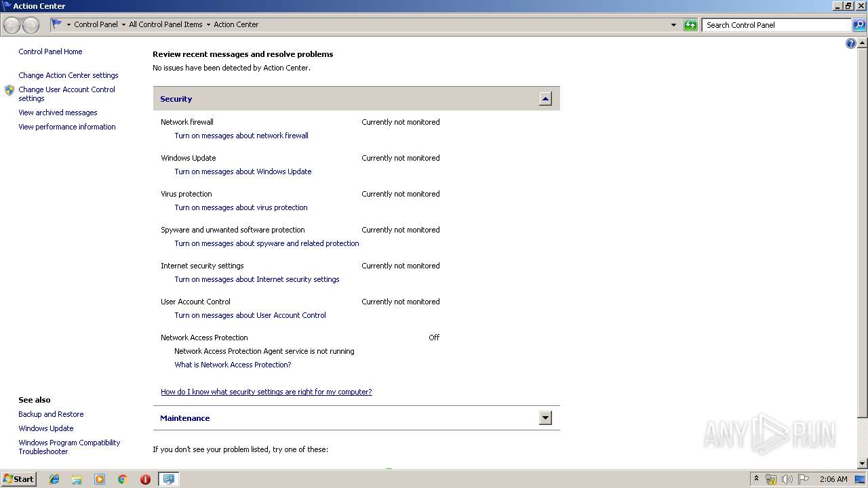Open dropdown arrow after Control Panel breadcrumb

(x=123, y=24)
